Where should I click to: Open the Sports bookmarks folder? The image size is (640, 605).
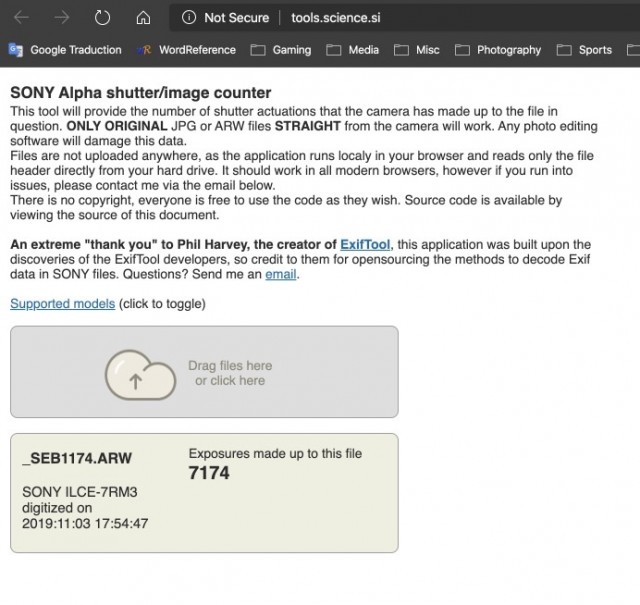[x=585, y=50]
